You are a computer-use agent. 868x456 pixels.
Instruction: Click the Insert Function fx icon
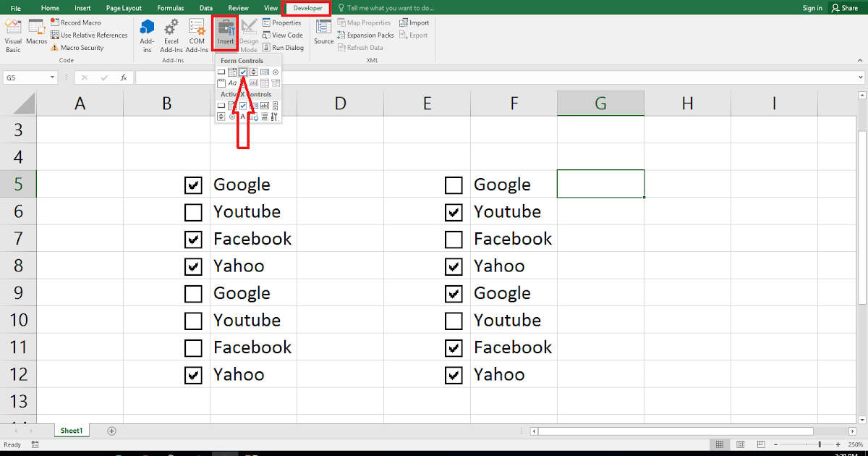coord(124,77)
